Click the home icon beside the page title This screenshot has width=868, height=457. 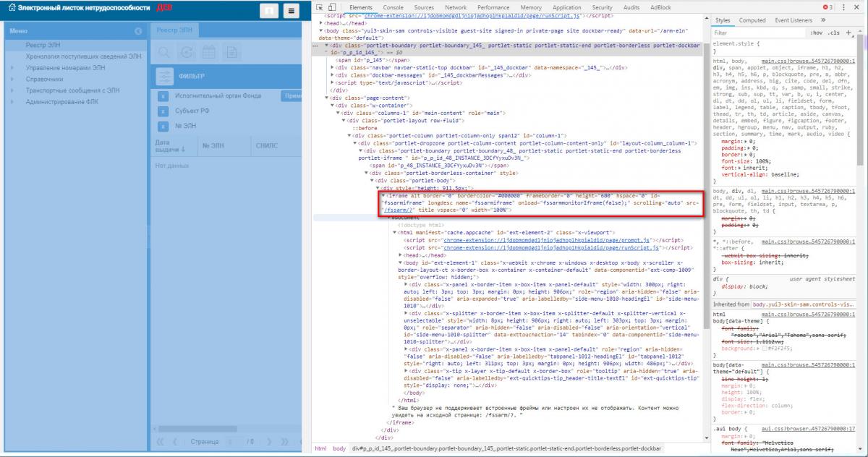pos(11,8)
